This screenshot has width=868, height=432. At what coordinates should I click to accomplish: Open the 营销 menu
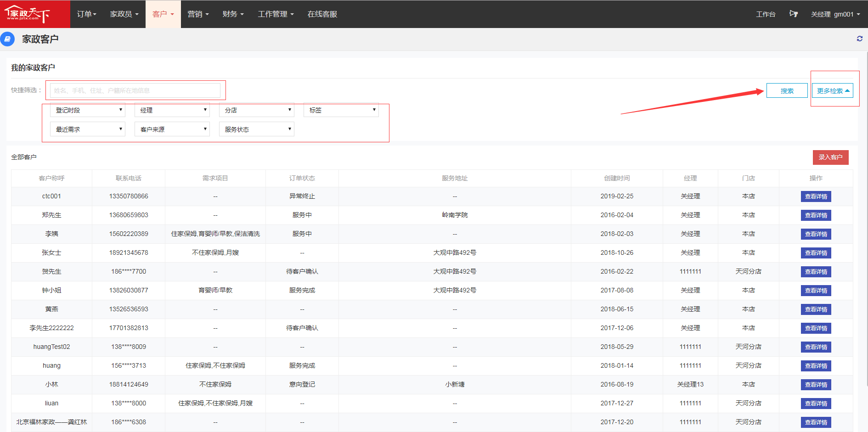198,14
